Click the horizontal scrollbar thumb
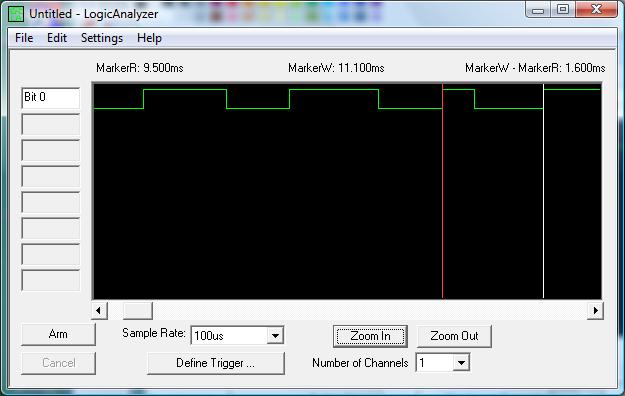 click(138, 310)
